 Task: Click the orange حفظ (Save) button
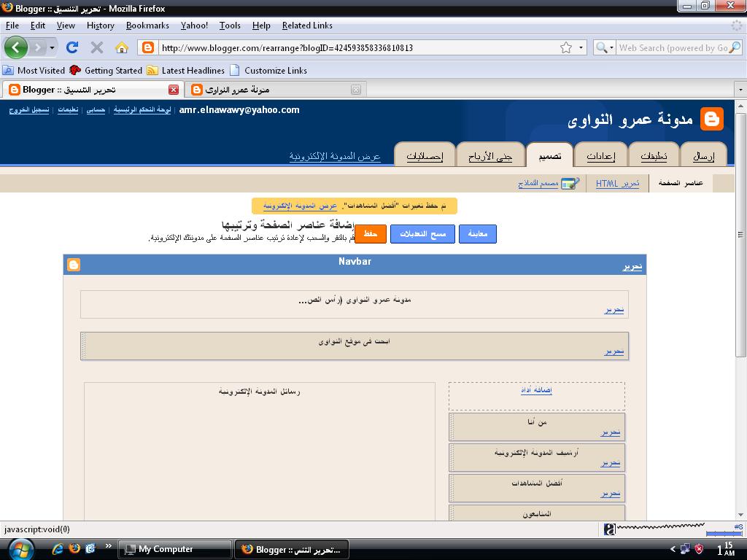point(370,234)
